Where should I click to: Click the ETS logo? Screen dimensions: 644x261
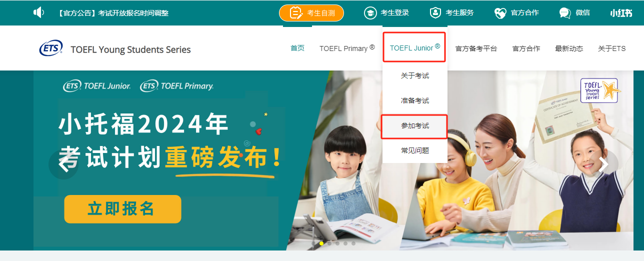tap(50, 48)
